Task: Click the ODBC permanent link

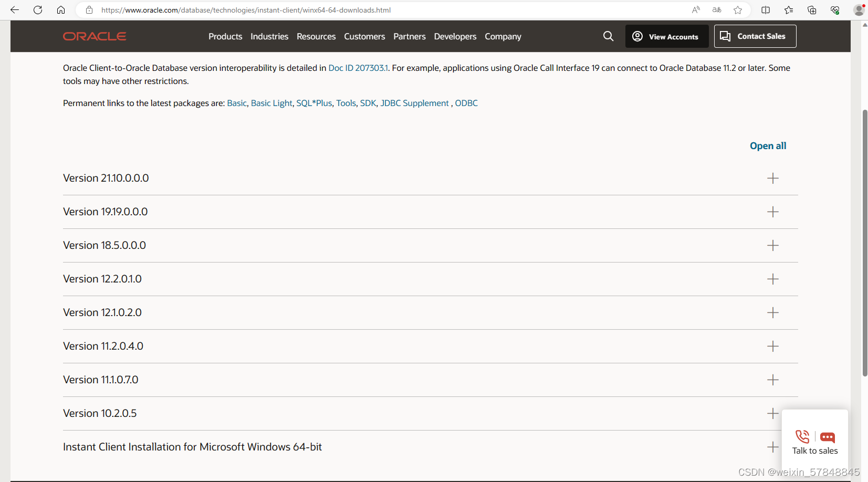Action: tap(466, 103)
